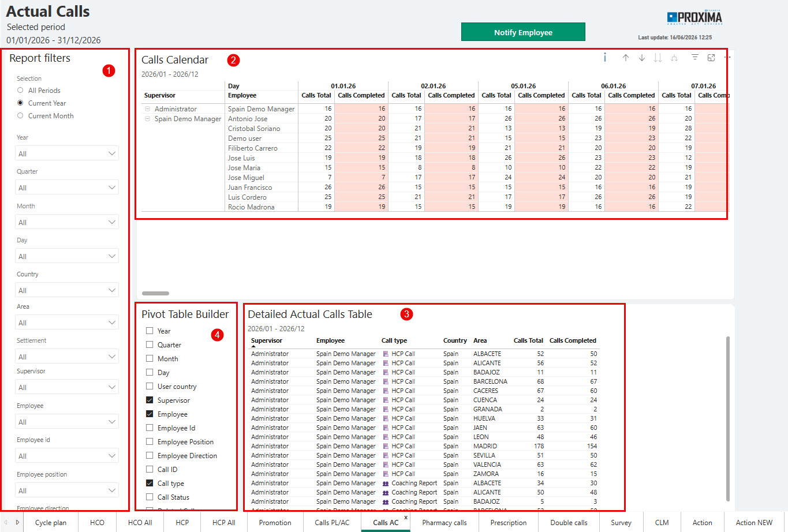
Task: Check the User country checkbox
Action: click(x=150, y=387)
